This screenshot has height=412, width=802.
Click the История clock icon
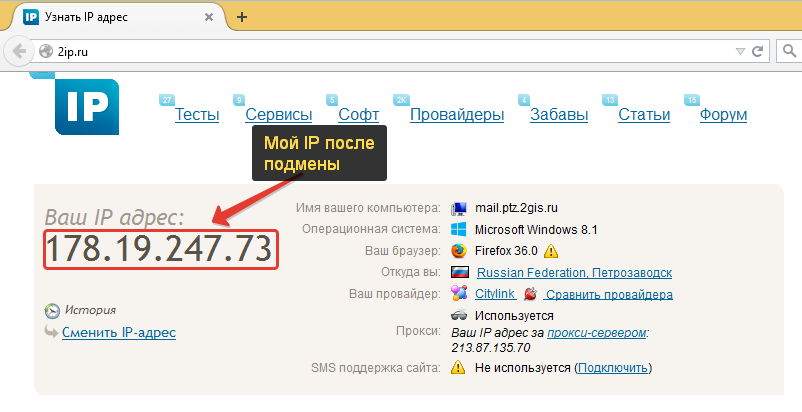pyautogui.click(x=52, y=311)
